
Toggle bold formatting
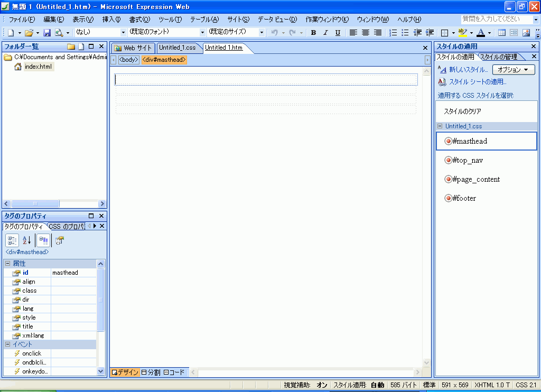(x=313, y=32)
